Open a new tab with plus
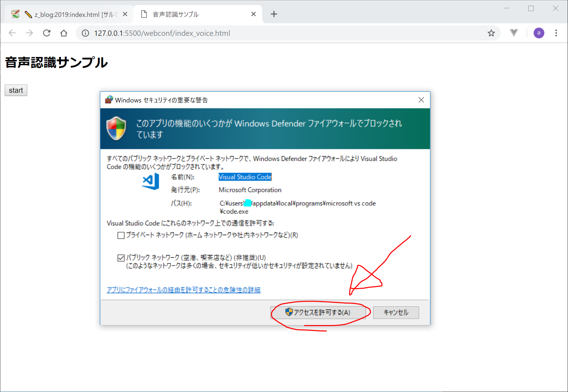The image size is (568, 392). (274, 14)
